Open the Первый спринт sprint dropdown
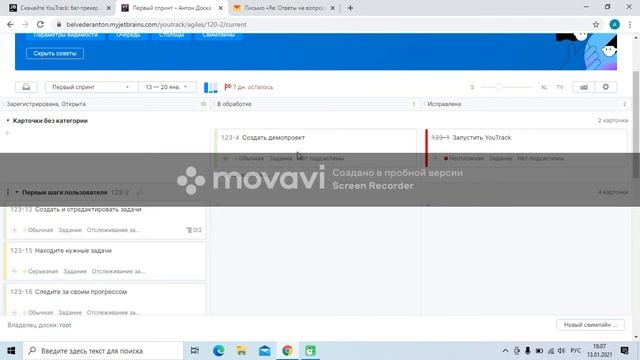 tap(91, 87)
